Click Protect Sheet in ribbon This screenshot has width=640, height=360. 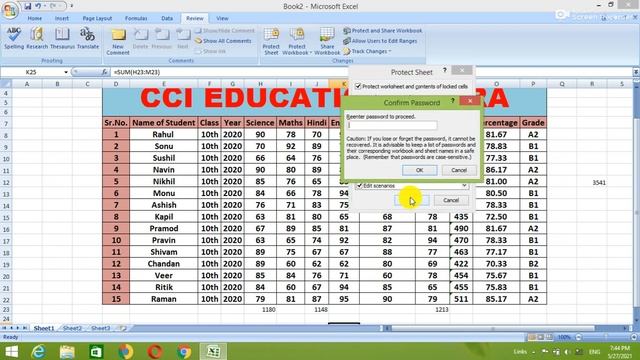tap(271, 42)
